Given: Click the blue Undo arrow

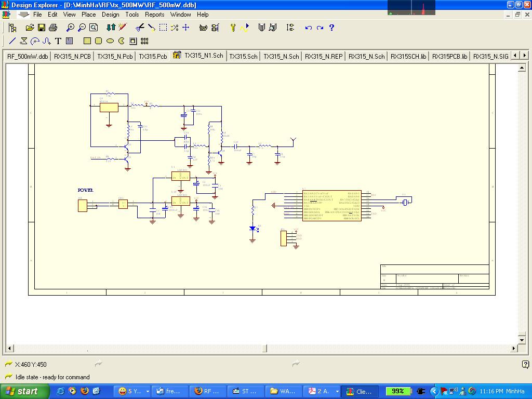Looking at the screenshot, I should click(x=309, y=28).
